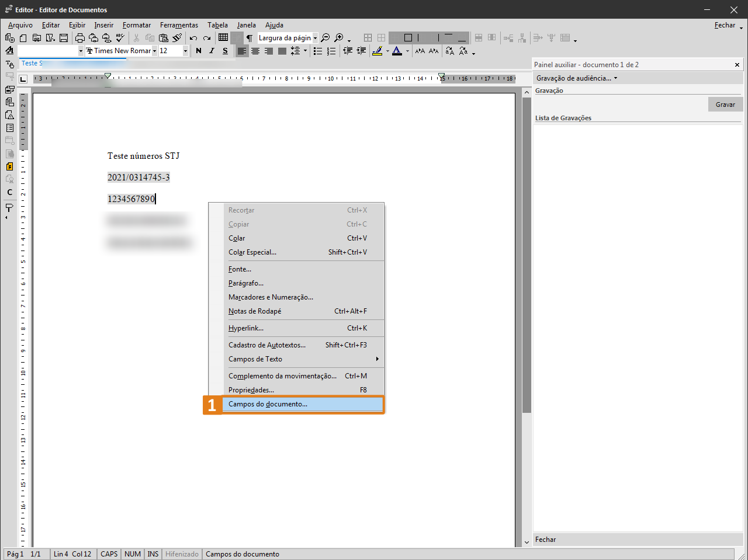Open the Ferramentas menu
The height and width of the screenshot is (560, 748).
coord(179,25)
